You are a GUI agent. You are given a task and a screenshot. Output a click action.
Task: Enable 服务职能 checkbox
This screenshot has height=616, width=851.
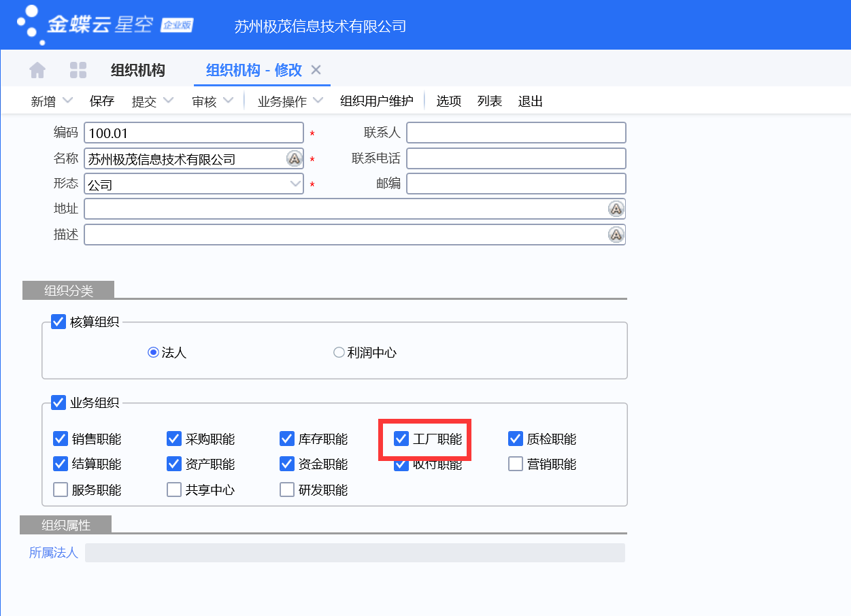(61, 490)
